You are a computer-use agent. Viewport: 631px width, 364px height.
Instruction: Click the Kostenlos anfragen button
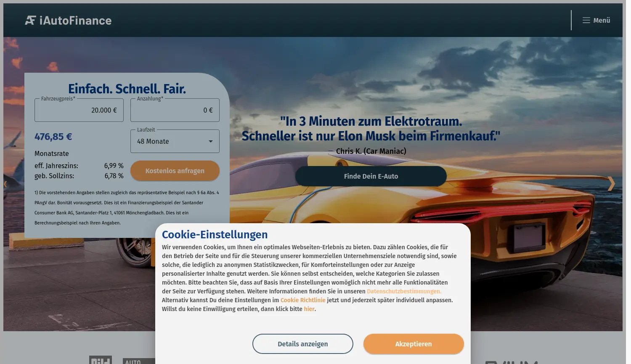(175, 171)
